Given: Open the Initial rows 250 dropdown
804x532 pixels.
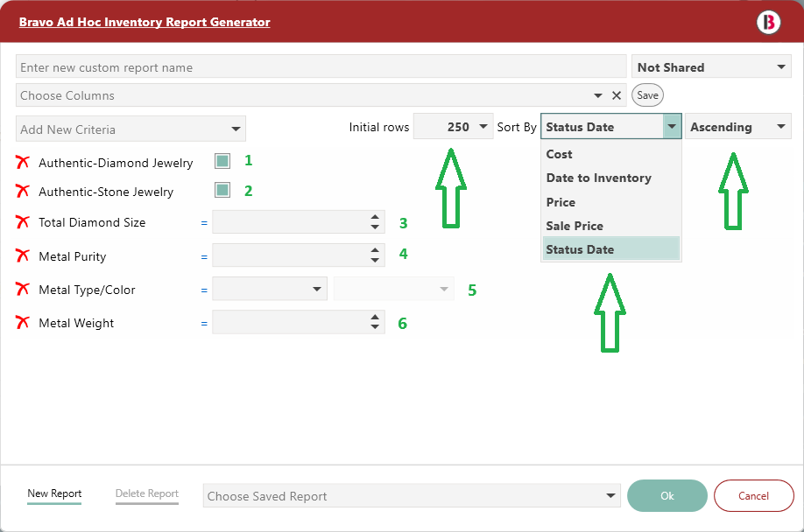Looking at the screenshot, I should click(x=454, y=127).
